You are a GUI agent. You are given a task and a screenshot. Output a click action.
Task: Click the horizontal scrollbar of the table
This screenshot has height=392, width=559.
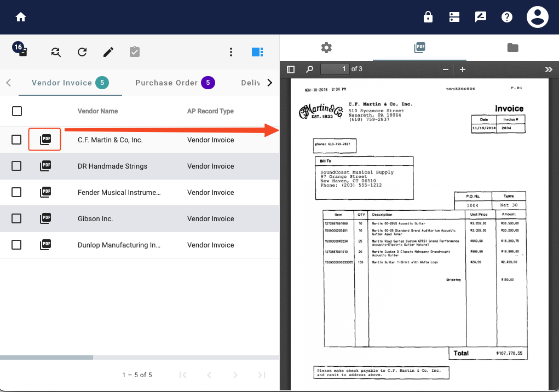pos(47,358)
